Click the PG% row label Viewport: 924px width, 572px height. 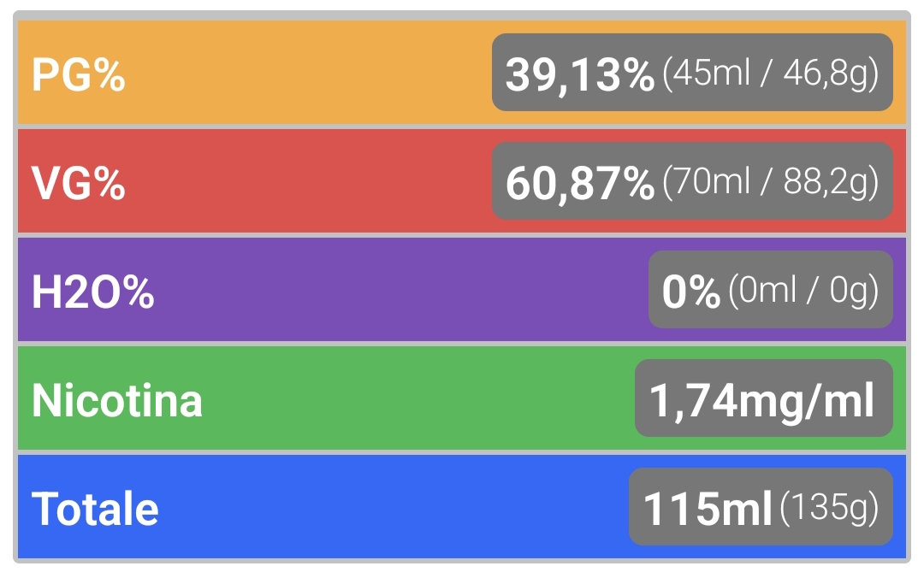[79, 75]
